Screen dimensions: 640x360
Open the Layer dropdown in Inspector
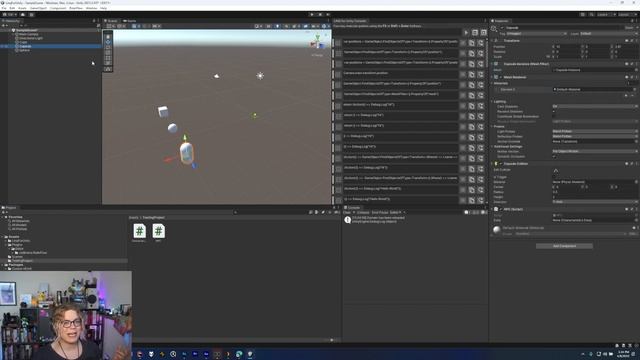click(608, 34)
